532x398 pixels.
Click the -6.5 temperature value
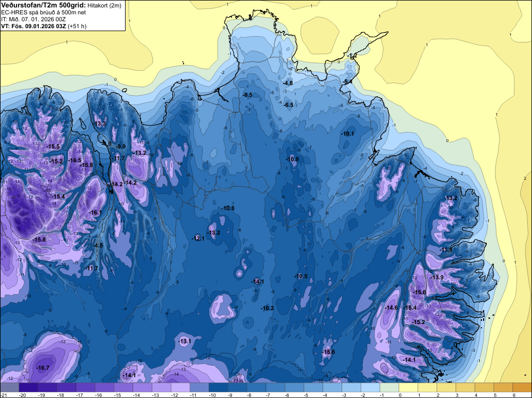(x=288, y=105)
